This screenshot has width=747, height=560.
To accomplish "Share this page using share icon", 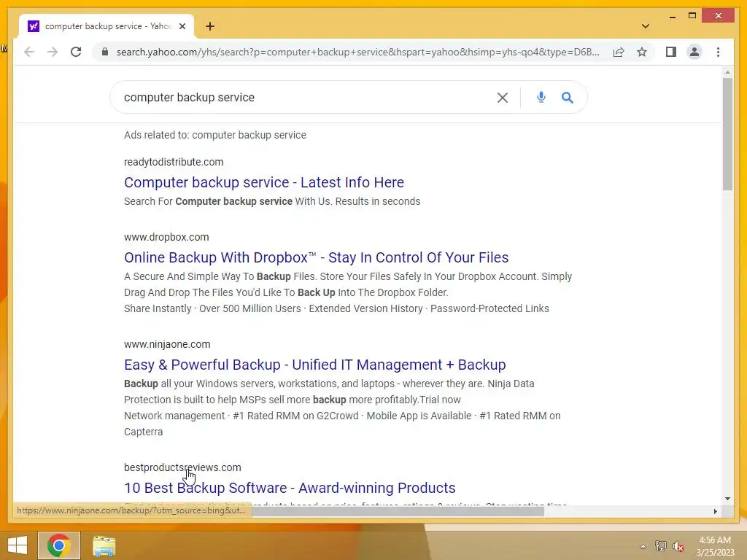I will pyautogui.click(x=619, y=52).
